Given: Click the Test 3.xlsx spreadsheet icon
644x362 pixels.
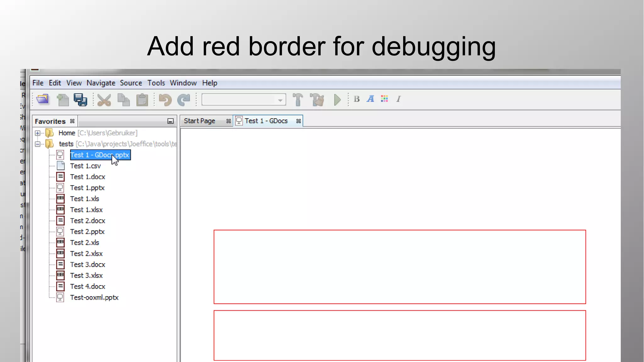Looking at the screenshot, I should click(60, 275).
